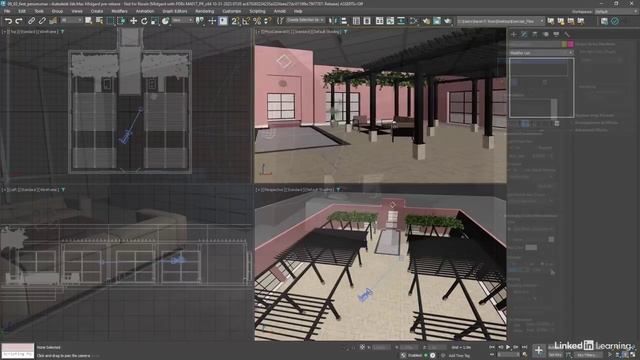Open the reference coordinate system dropdown
This screenshot has height=360, width=640.
182,20
